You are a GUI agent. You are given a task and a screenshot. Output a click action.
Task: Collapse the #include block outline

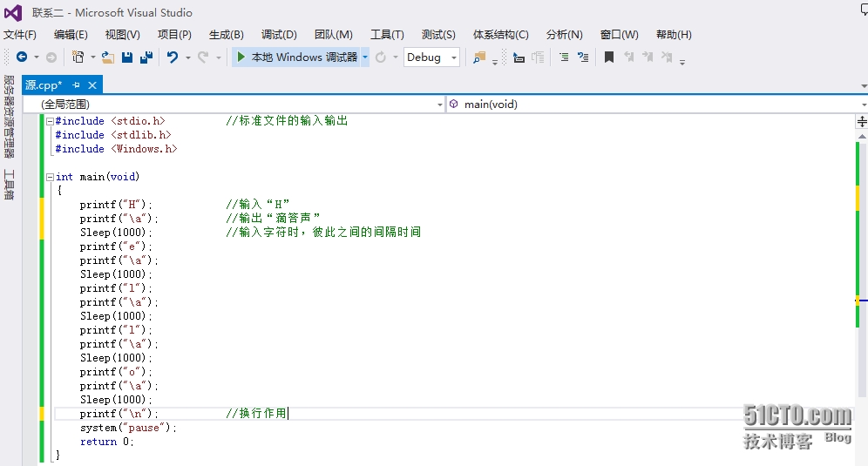50,121
